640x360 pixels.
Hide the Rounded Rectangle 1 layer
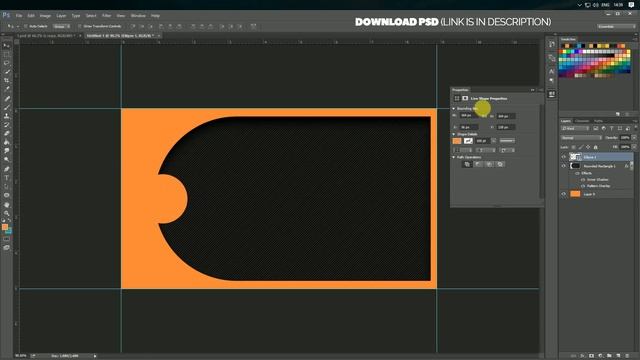coord(564,166)
